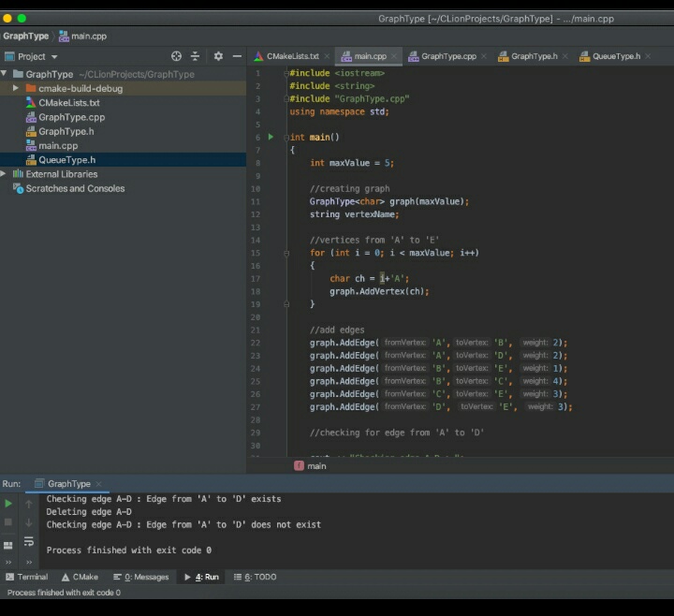Click the locate-in-project target icon
Viewport: 674px width, 616px height.
pyautogui.click(x=176, y=56)
